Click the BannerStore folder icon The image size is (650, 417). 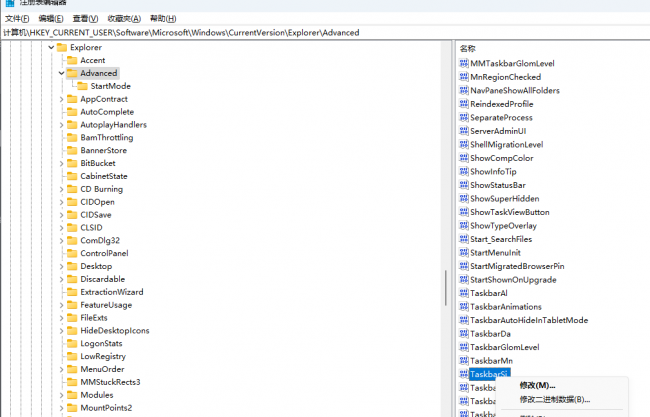72,150
